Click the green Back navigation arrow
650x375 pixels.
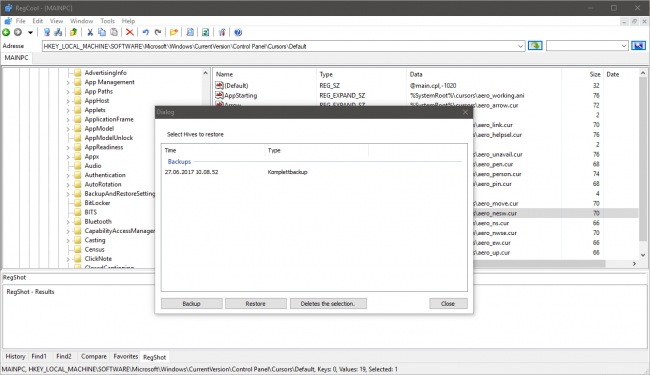pyautogui.click(x=6, y=32)
